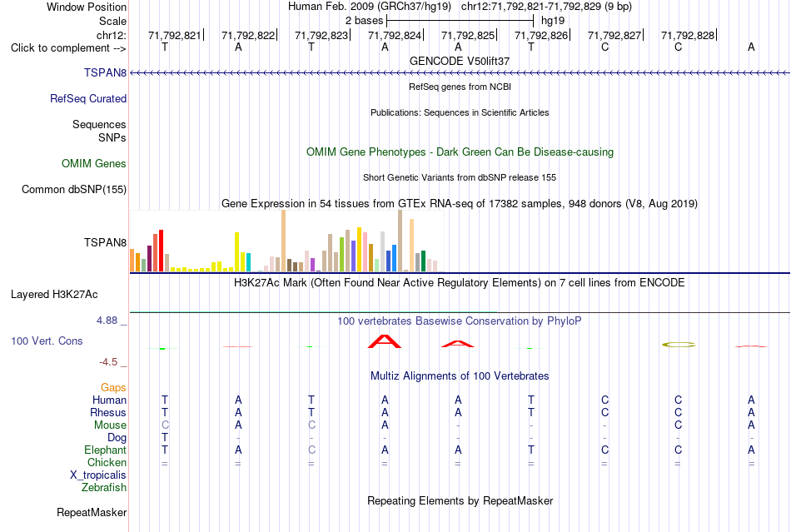This screenshot has width=791, height=532.
Task: Select the Mouse species label
Action: (x=110, y=425)
